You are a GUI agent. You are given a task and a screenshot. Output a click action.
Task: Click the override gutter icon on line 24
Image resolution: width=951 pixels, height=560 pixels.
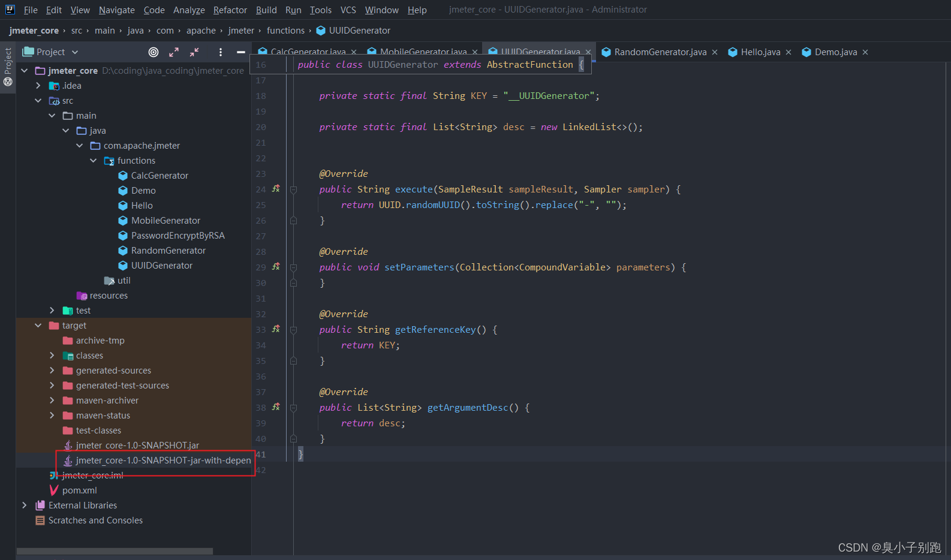click(x=276, y=189)
